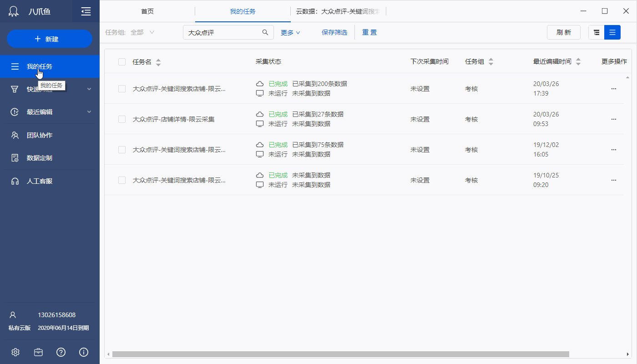The image size is (637, 364).
Task: Click local monitor icon of the 27条数据 task
Action: click(260, 124)
